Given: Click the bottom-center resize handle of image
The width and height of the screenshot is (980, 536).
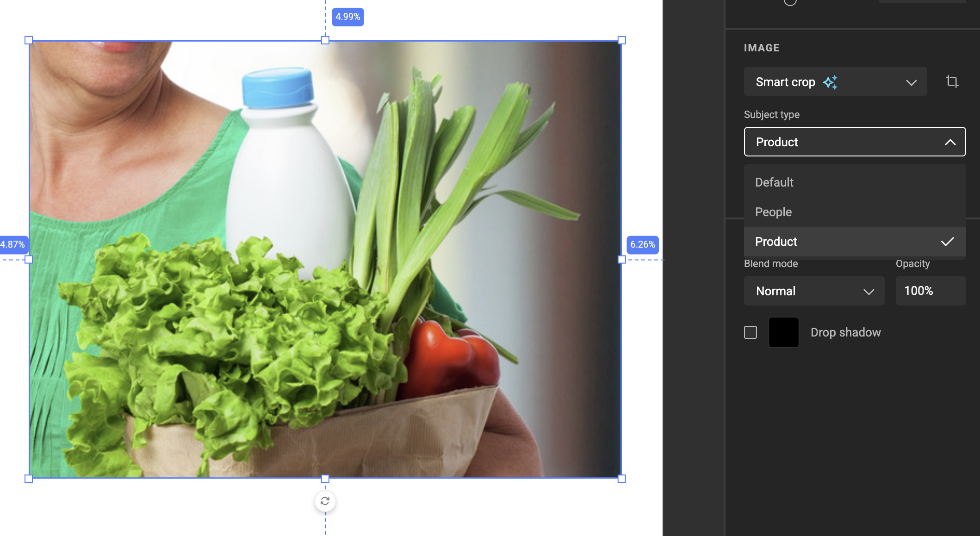Looking at the screenshot, I should 325,479.
